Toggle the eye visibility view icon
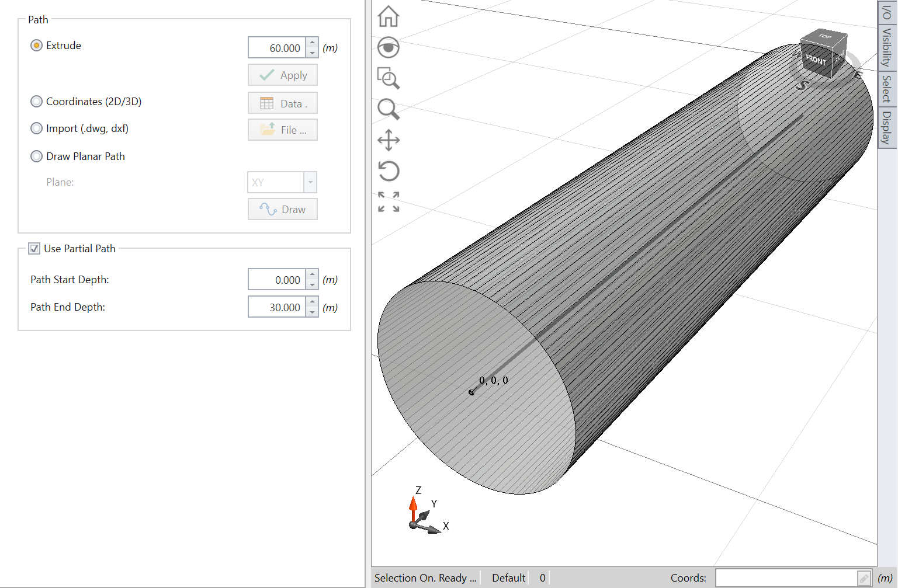 coord(389,47)
